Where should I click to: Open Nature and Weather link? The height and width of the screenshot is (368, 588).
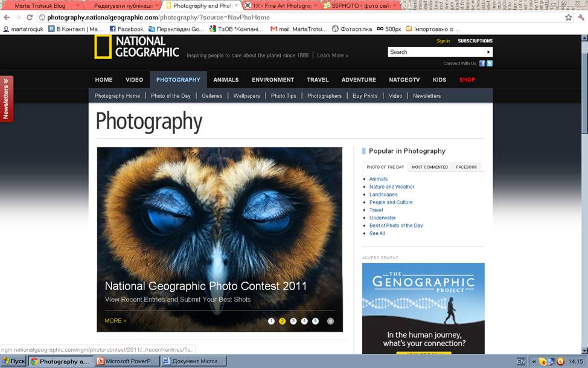[392, 187]
